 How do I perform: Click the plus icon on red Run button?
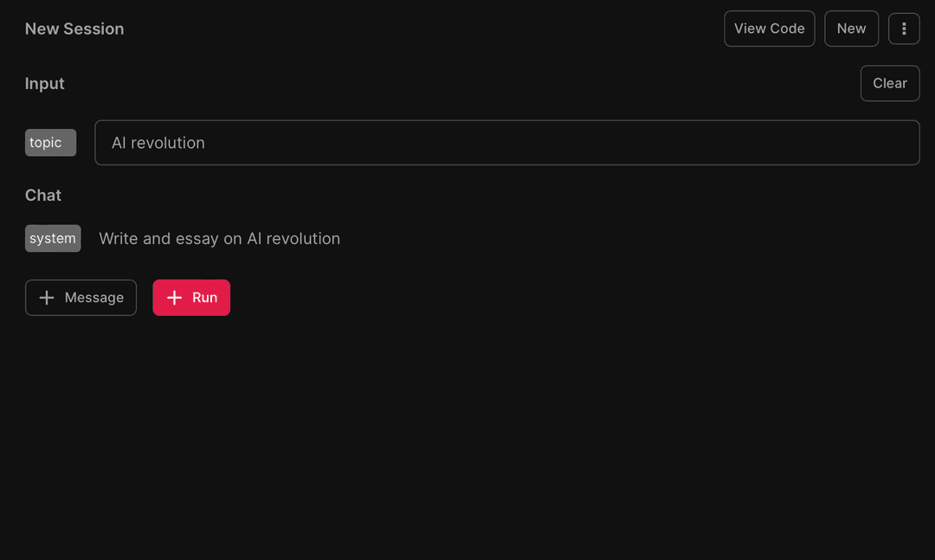point(174,298)
